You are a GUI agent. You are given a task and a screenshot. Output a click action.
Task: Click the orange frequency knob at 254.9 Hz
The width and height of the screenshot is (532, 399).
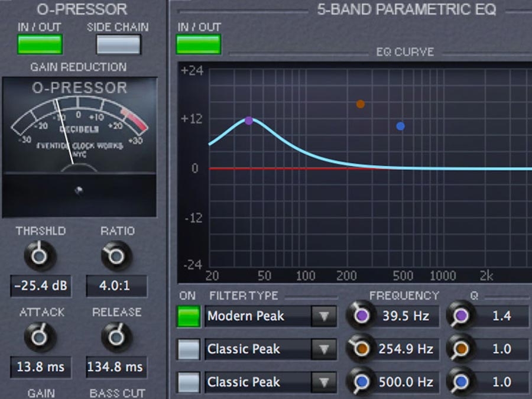tap(361, 348)
